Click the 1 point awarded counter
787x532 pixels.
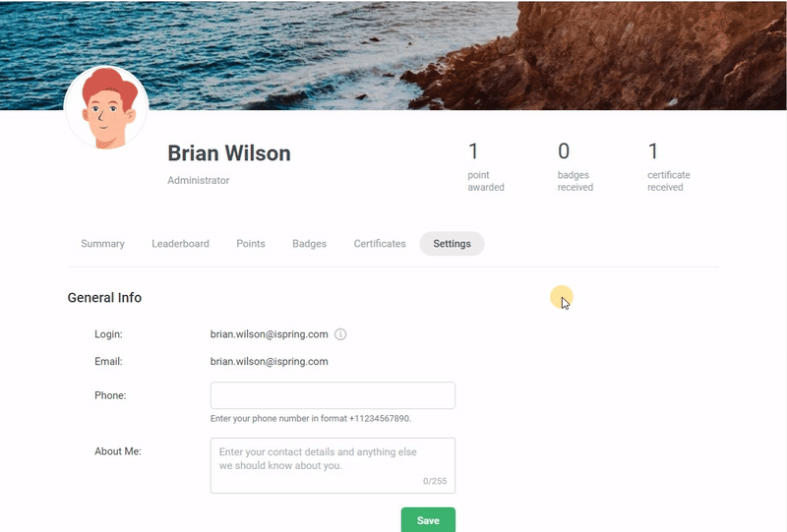coord(486,167)
